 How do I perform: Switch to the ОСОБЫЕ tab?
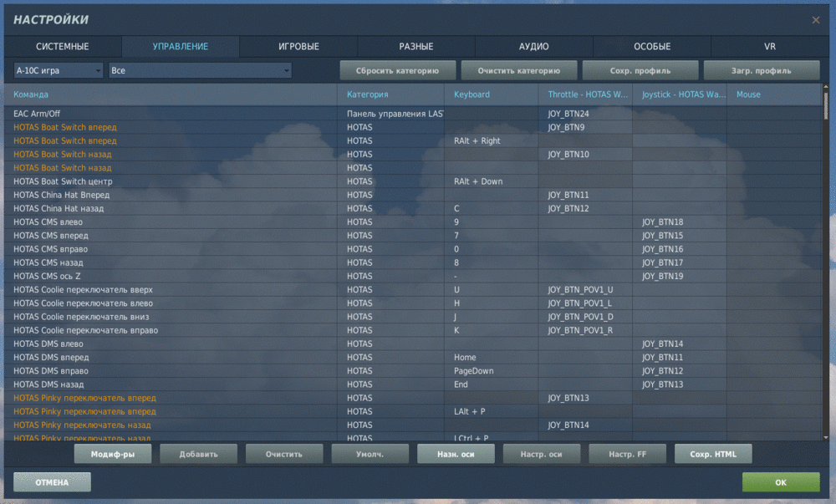[x=652, y=46]
